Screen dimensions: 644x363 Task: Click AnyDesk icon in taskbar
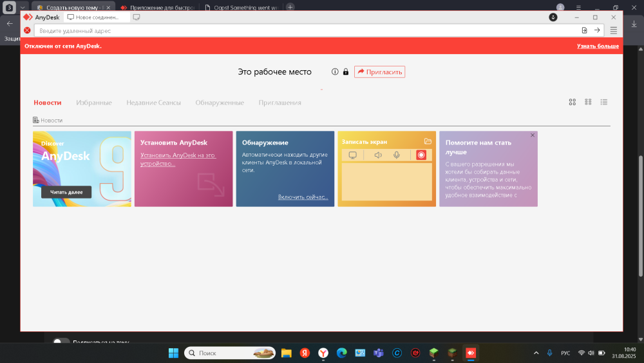click(x=471, y=353)
